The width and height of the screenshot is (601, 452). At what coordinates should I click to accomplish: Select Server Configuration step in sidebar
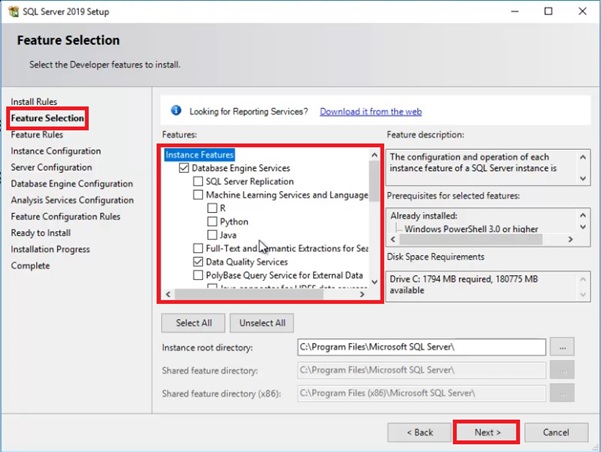[x=51, y=168]
